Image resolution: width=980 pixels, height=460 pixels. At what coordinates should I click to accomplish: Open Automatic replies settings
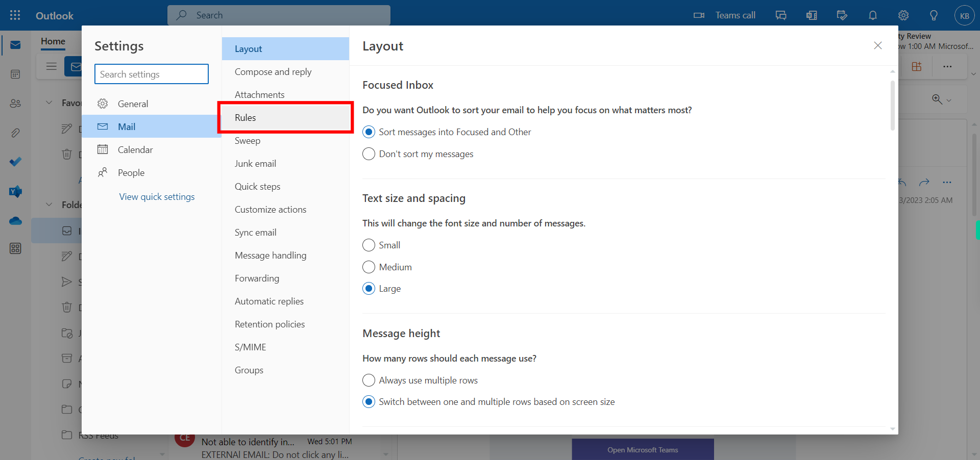[x=285, y=301]
